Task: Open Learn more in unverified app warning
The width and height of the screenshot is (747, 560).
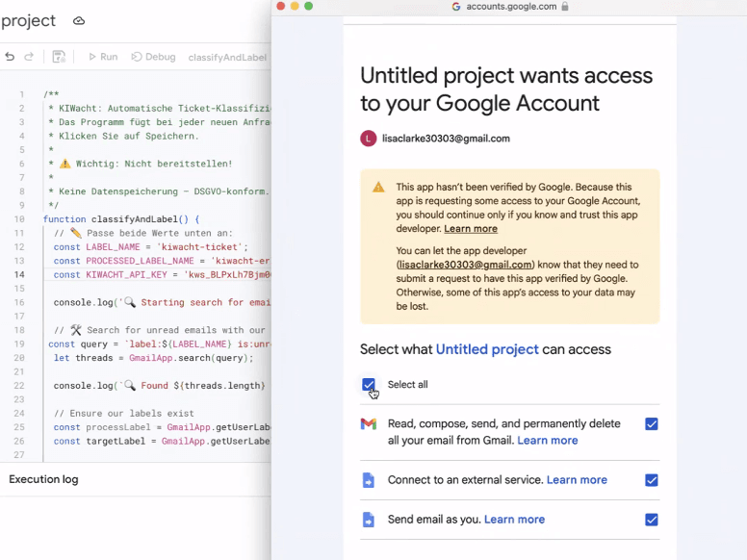Action: pos(471,229)
